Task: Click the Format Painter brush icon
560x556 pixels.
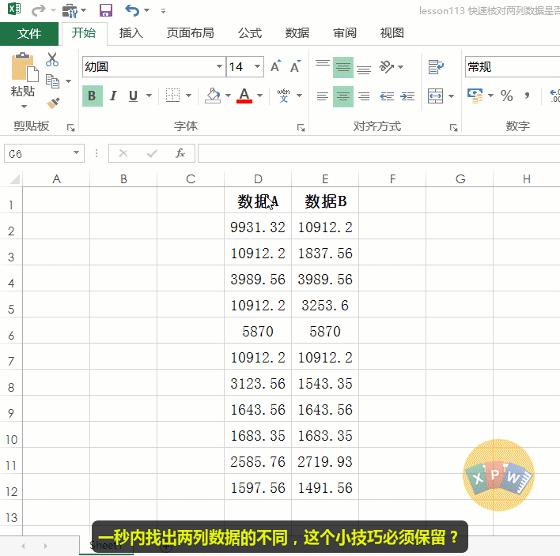Action: click(x=53, y=103)
